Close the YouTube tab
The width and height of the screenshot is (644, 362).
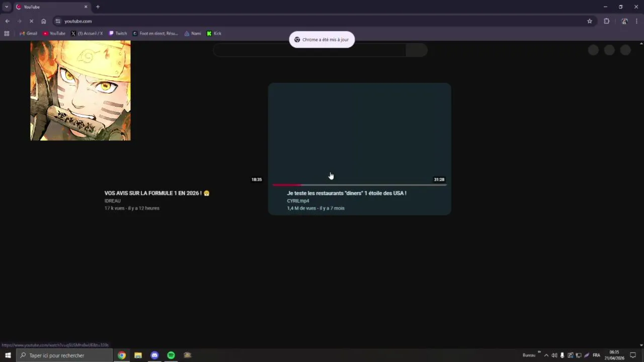(86, 7)
